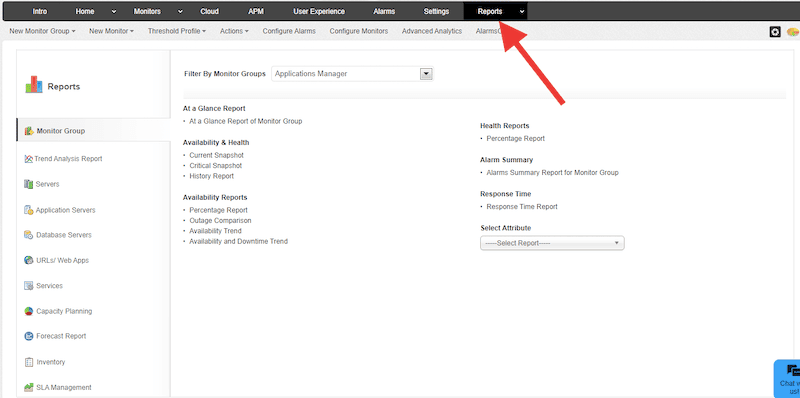Go to the Home tab

tap(85, 11)
